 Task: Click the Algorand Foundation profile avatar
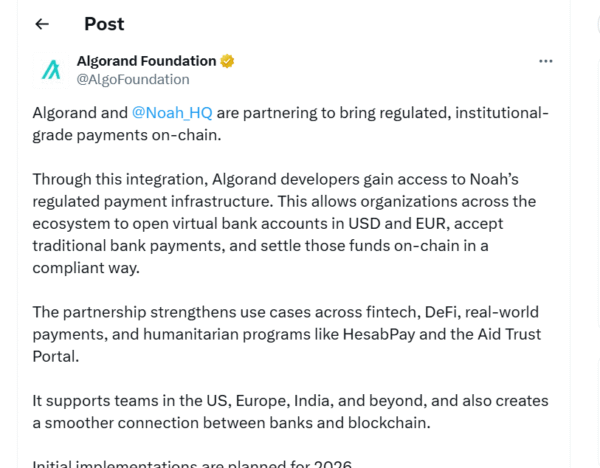[50, 70]
